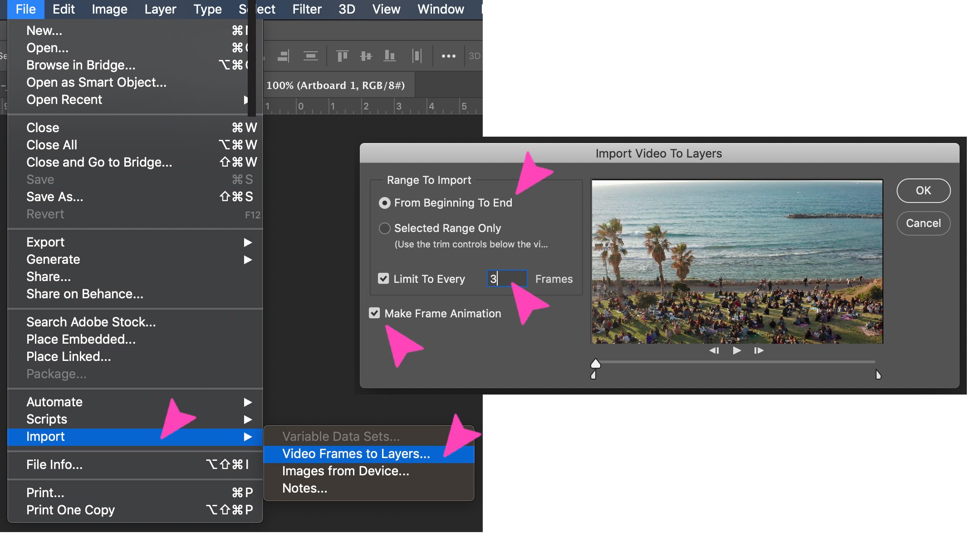Step back one frame in the video preview
980x533 pixels.
tap(715, 350)
